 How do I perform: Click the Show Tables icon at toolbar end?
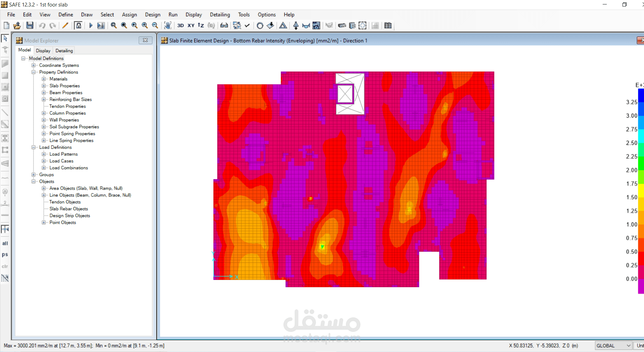click(388, 26)
